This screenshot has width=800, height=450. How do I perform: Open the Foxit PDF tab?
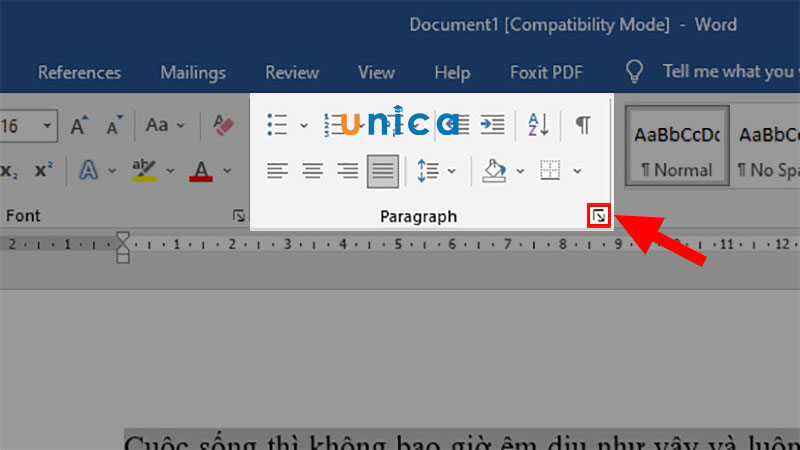pyautogui.click(x=546, y=72)
